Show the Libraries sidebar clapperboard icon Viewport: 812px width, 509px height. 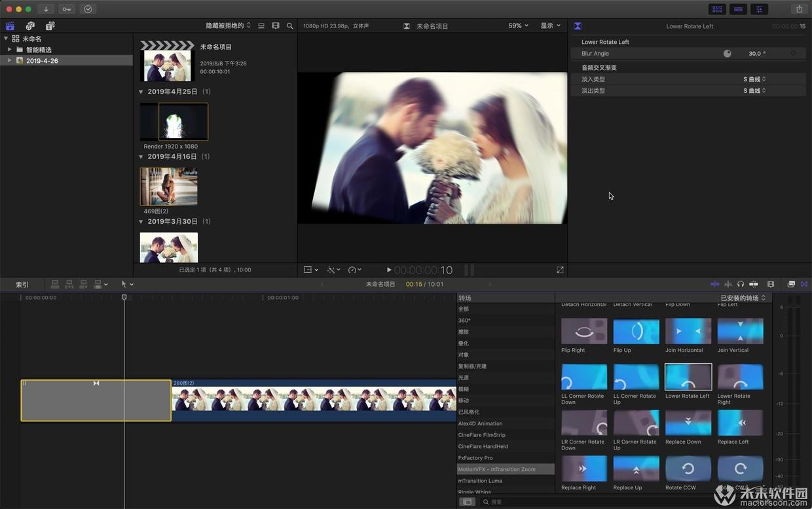[x=10, y=26]
